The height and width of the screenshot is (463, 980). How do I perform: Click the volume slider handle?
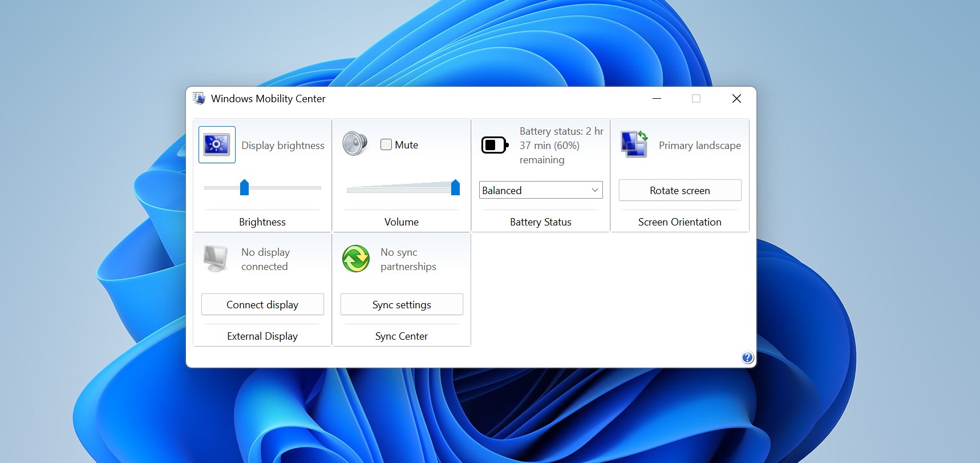455,187
